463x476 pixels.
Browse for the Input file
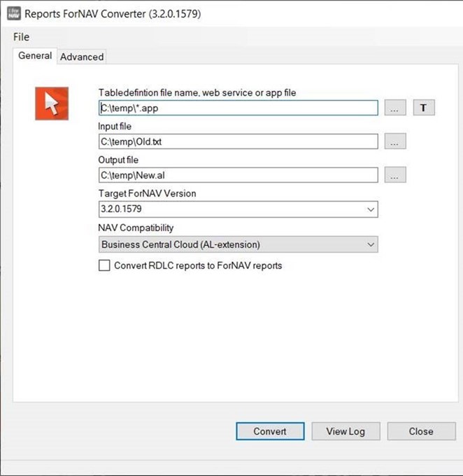point(395,141)
